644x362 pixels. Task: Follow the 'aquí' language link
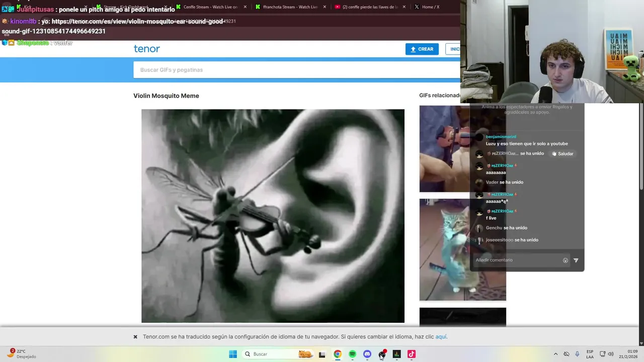coord(441,337)
